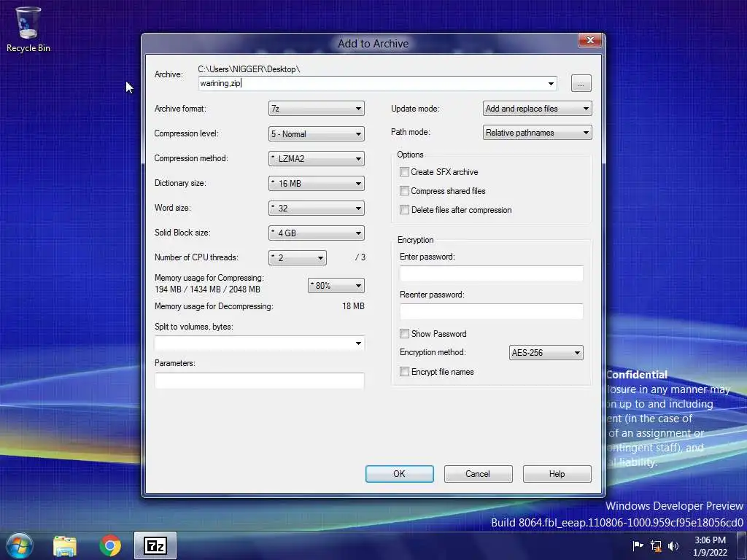Browse for archive location with ... button

[x=581, y=83]
